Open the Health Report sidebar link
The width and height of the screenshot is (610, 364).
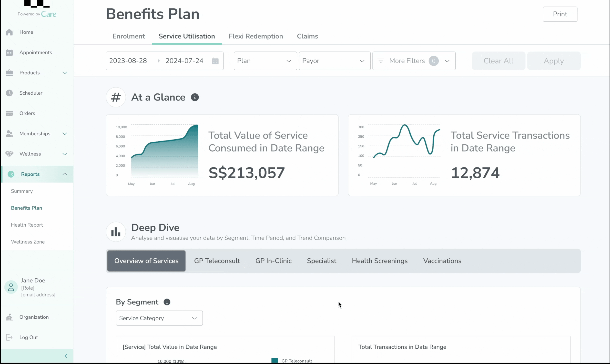(x=27, y=225)
